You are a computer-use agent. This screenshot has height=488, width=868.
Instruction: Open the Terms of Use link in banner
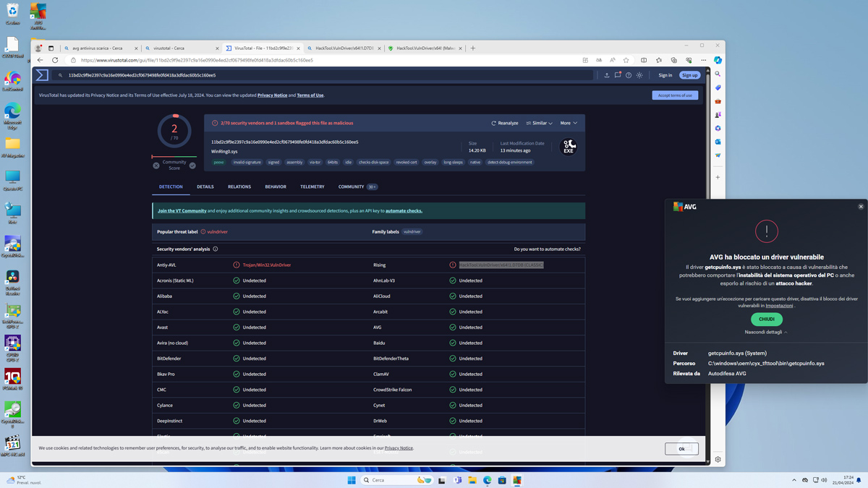[x=310, y=95]
